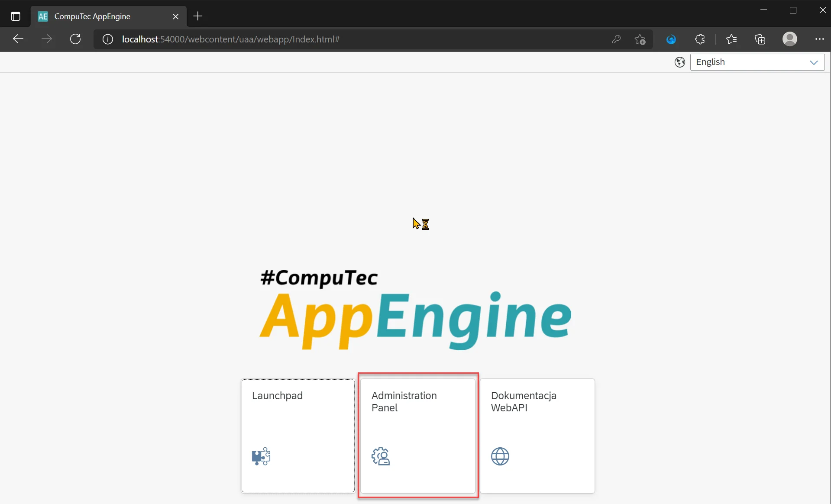The width and height of the screenshot is (831, 504).
Task: Click the Administration Panel gear-user icon
Action: (381, 456)
